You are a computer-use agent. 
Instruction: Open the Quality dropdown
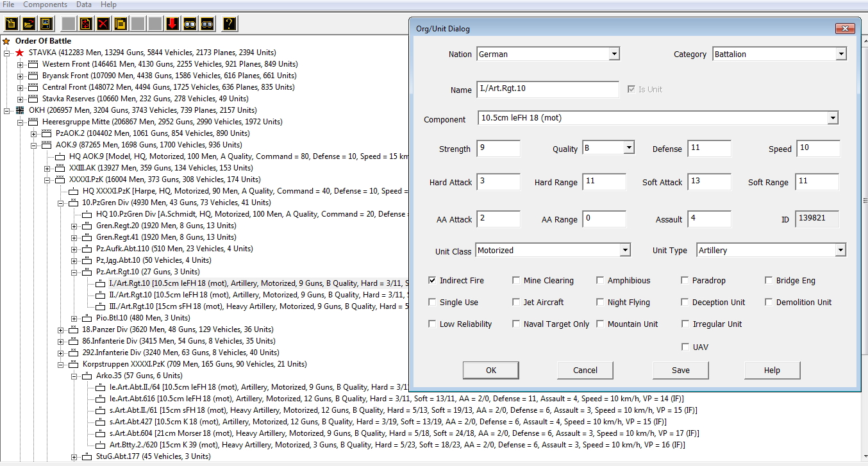(x=629, y=148)
